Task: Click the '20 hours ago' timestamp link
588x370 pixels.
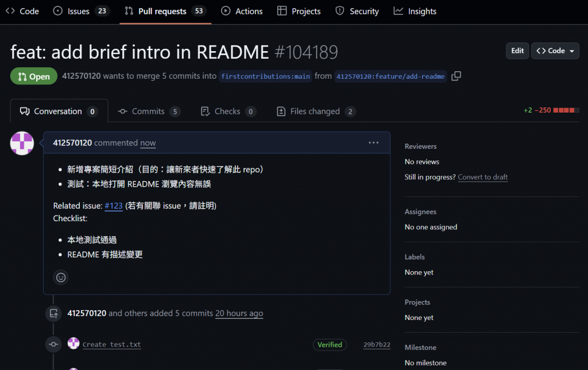Action: 239,313
